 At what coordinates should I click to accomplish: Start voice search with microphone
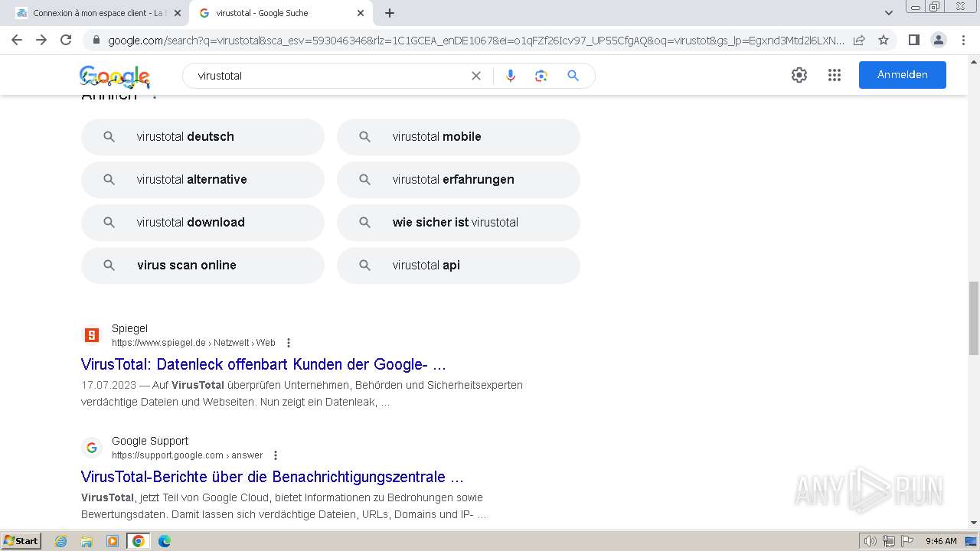point(511,76)
